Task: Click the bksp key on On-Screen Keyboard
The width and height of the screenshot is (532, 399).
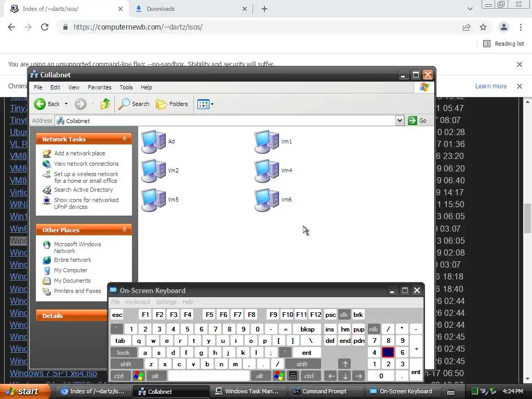Action: point(308,329)
